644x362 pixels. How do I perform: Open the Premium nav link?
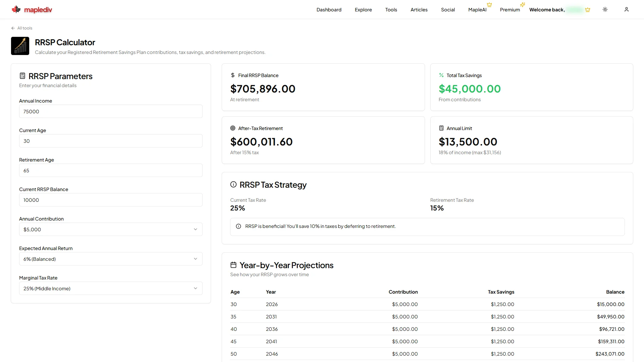[x=510, y=10]
